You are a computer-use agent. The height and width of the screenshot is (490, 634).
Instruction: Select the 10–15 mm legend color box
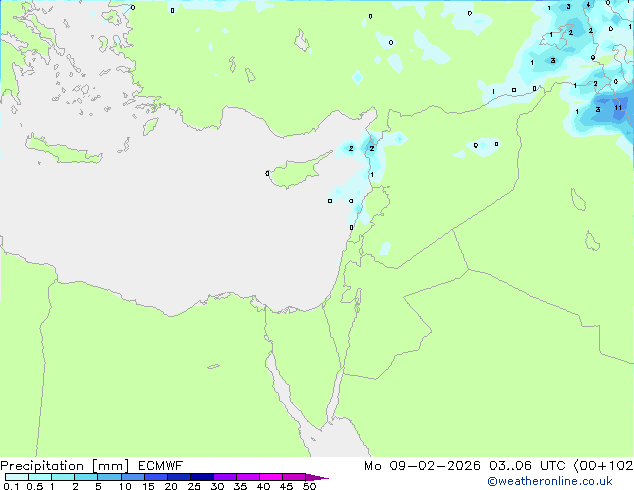coord(133,477)
